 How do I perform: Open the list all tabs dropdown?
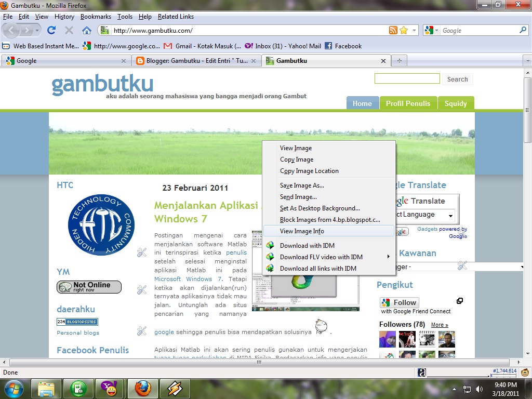528,61
